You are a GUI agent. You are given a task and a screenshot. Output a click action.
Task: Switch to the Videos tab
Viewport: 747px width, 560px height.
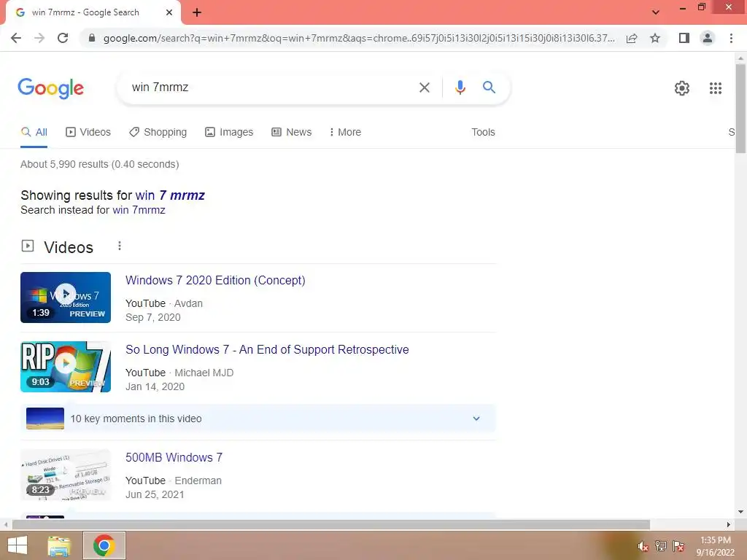(88, 132)
